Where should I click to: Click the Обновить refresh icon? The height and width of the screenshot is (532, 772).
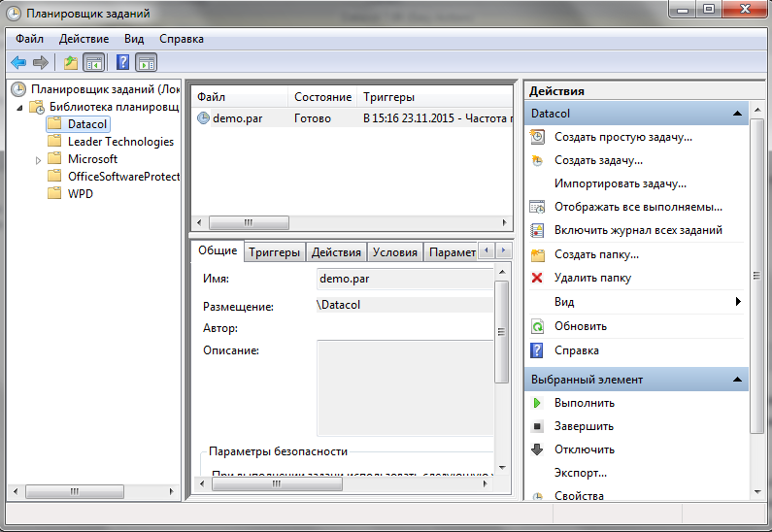[x=537, y=326]
